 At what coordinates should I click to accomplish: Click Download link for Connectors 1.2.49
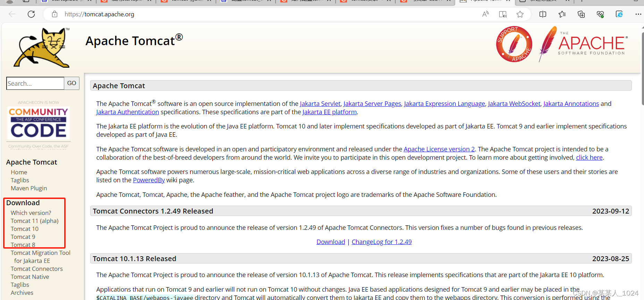(x=331, y=242)
